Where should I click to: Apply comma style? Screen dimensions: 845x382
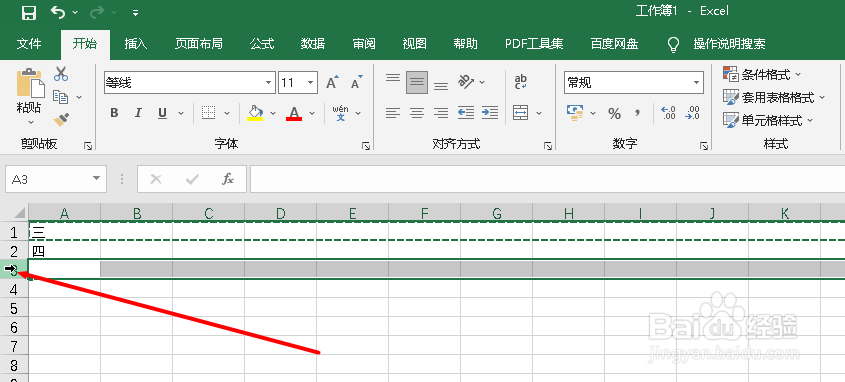(638, 113)
